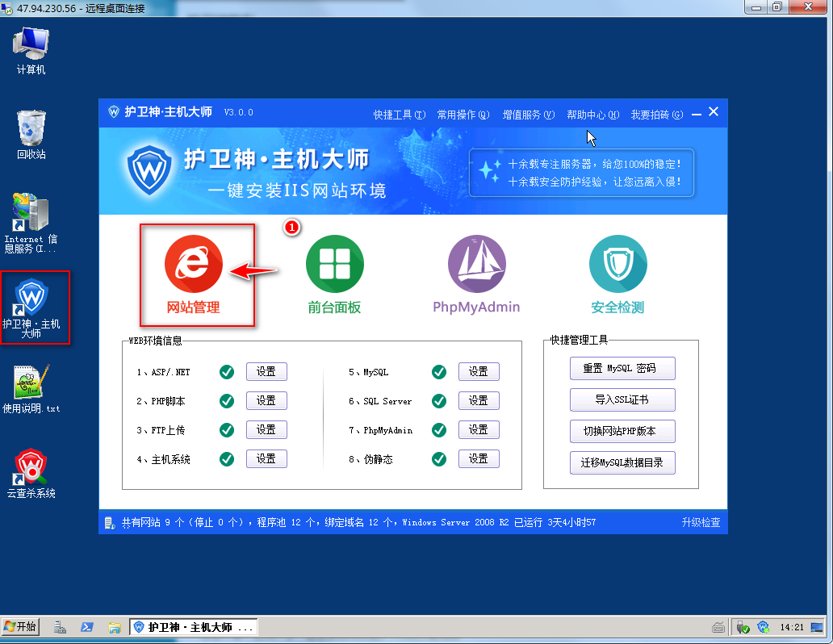Open the 增值服务 menu
This screenshot has width=833, height=644.
pyautogui.click(x=528, y=115)
